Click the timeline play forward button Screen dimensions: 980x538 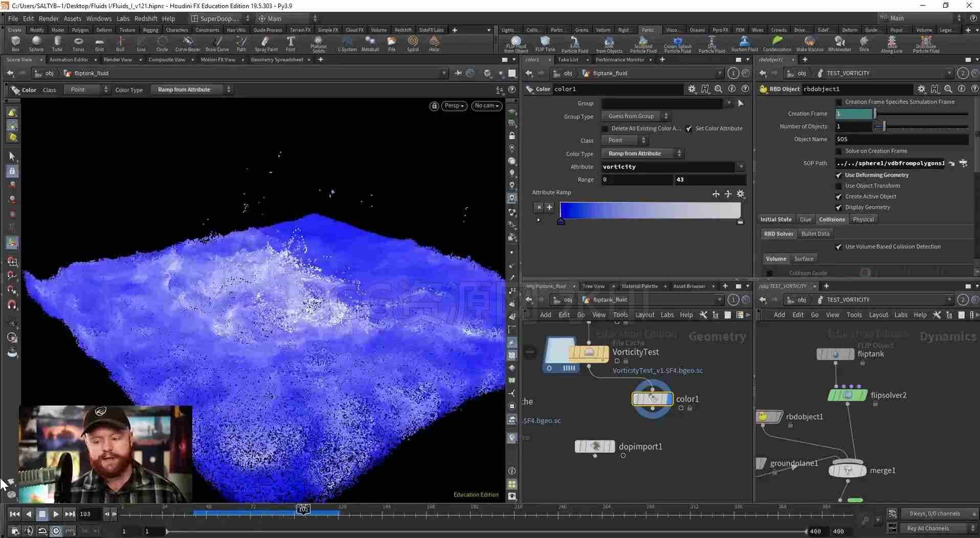click(x=56, y=514)
